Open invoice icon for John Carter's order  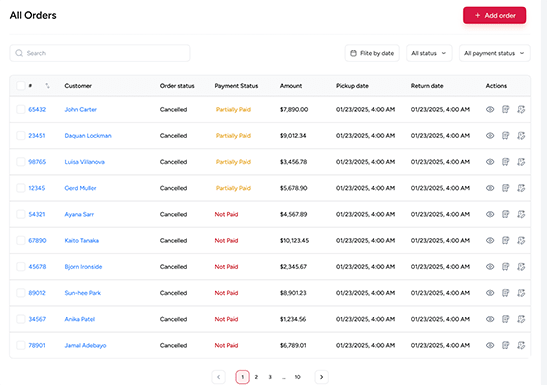[x=505, y=110]
